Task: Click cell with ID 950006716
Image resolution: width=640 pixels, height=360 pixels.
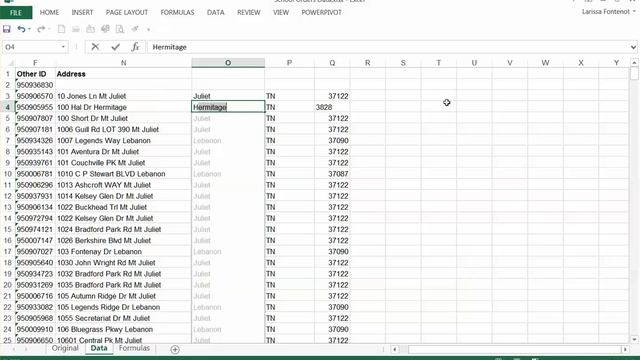Action: point(35,296)
